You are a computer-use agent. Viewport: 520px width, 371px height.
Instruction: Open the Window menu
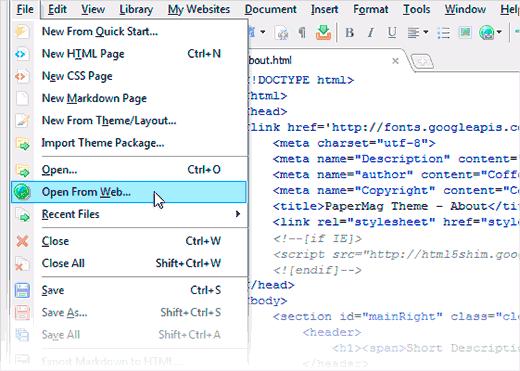(x=465, y=9)
